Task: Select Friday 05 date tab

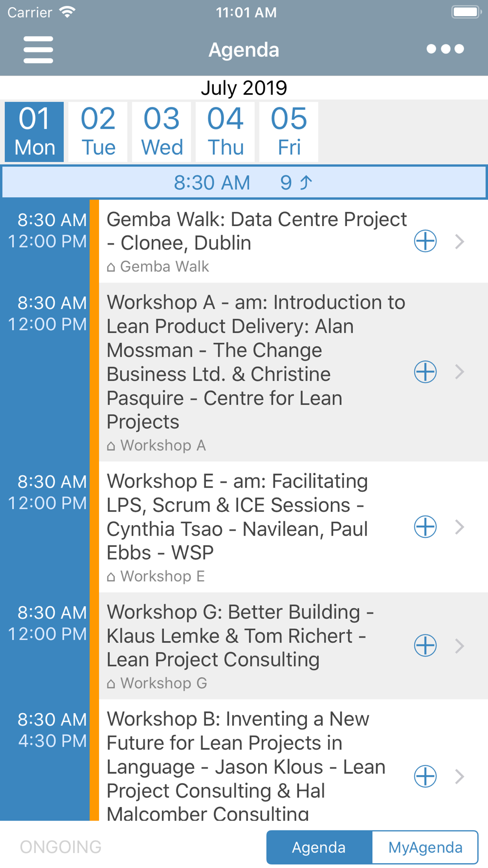Action: click(x=289, y=132)
